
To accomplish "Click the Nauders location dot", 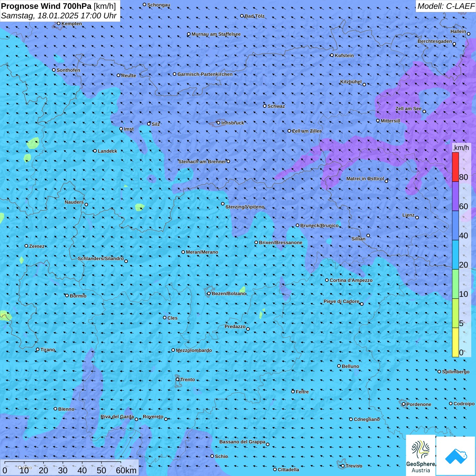I will point(86,204).
